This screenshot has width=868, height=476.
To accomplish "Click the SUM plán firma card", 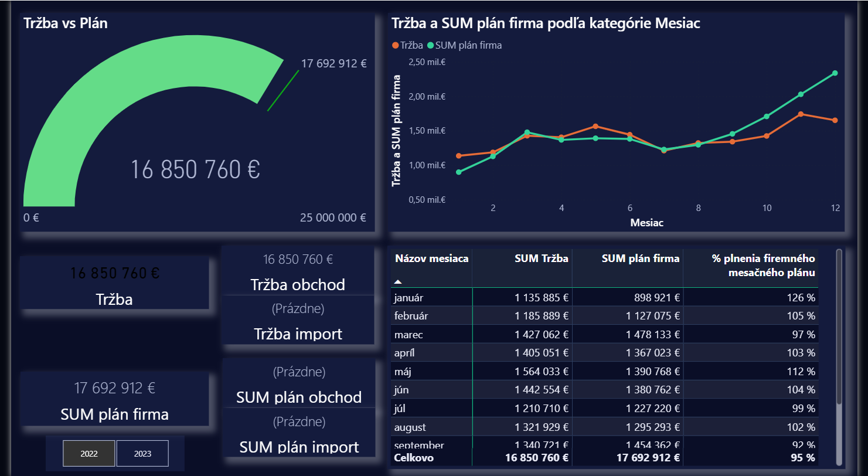I will tap(114, 398).
